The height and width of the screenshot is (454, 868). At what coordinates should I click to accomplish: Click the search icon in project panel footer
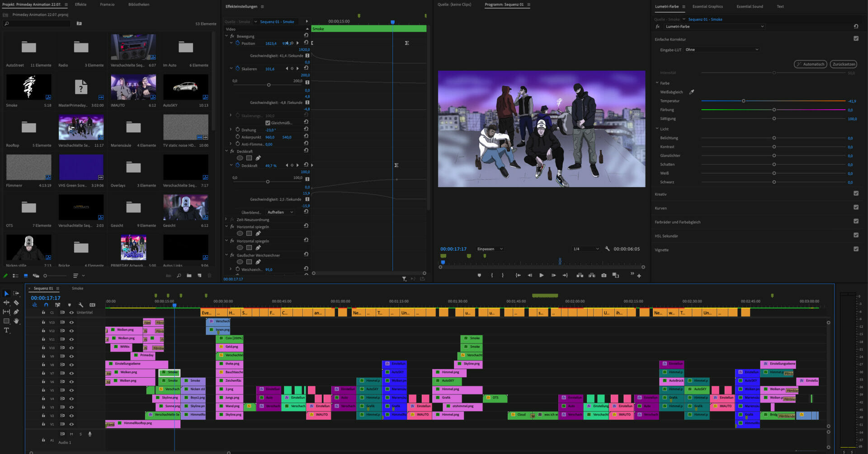click(179, 276)
